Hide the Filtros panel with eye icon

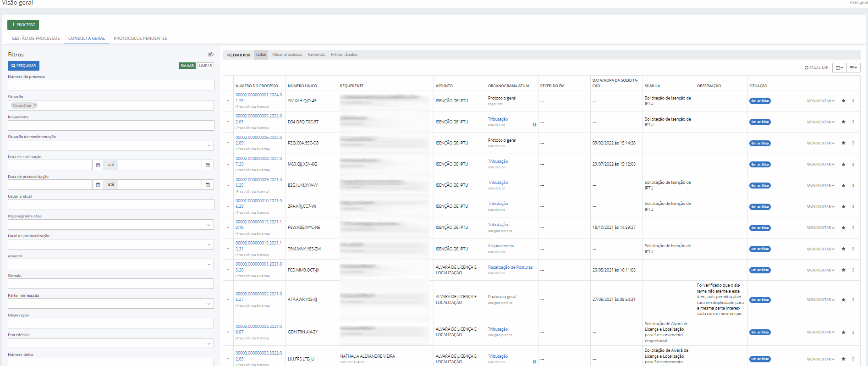(x=210, y=55)
